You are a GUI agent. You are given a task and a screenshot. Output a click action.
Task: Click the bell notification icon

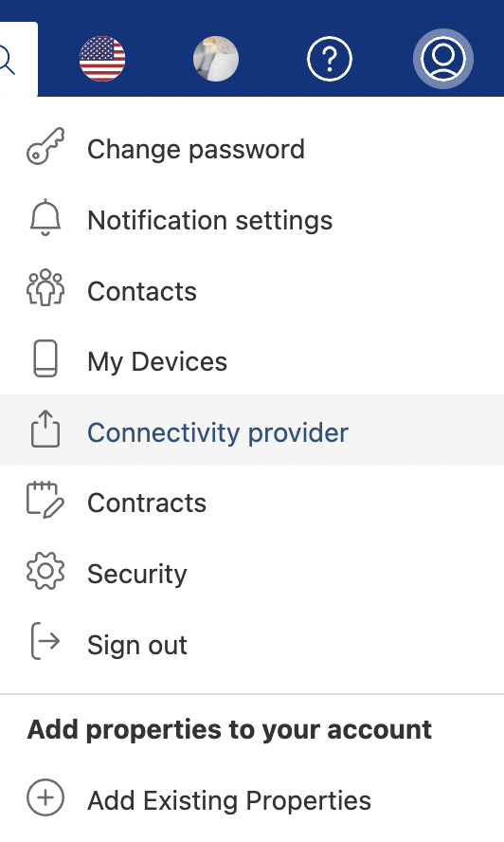tap(45, 217)
